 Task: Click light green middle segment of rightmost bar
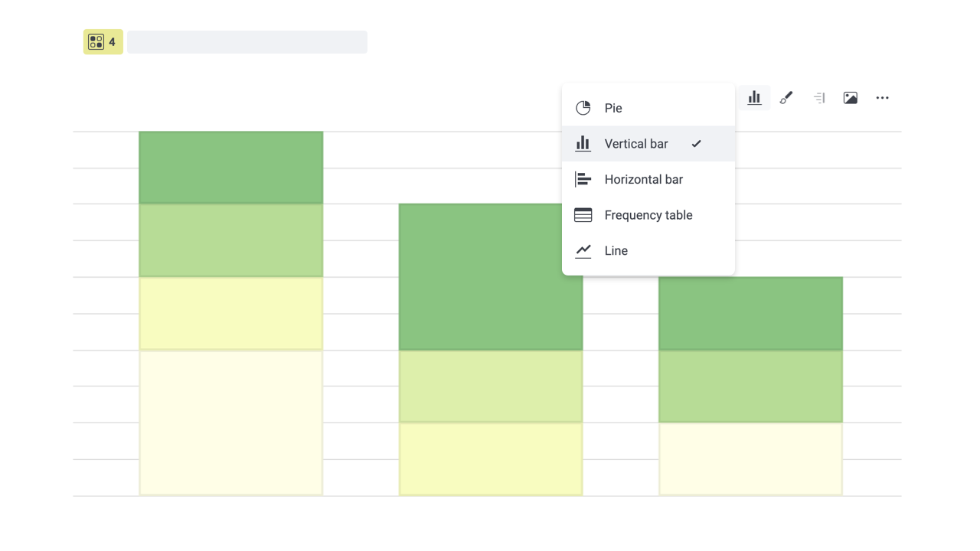click(750, 386)
